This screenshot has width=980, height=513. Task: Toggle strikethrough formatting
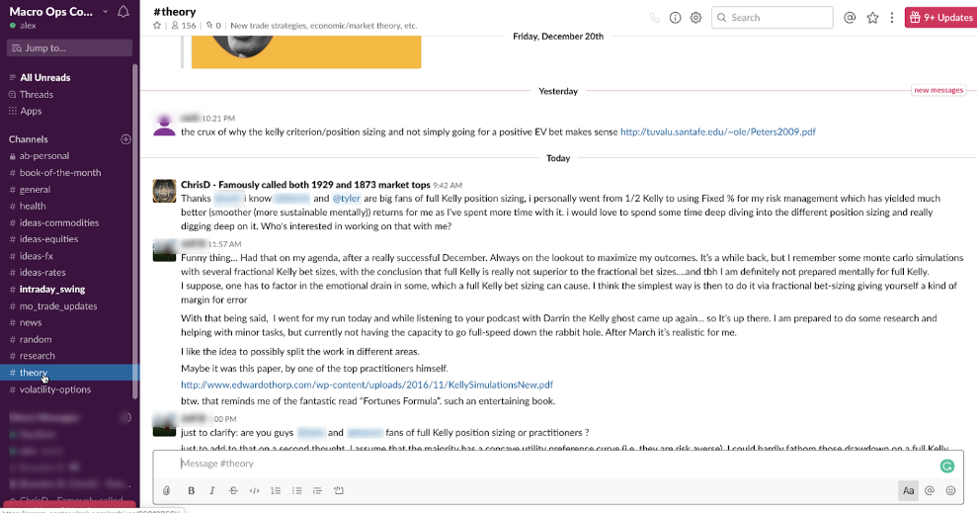pos(233,490)
